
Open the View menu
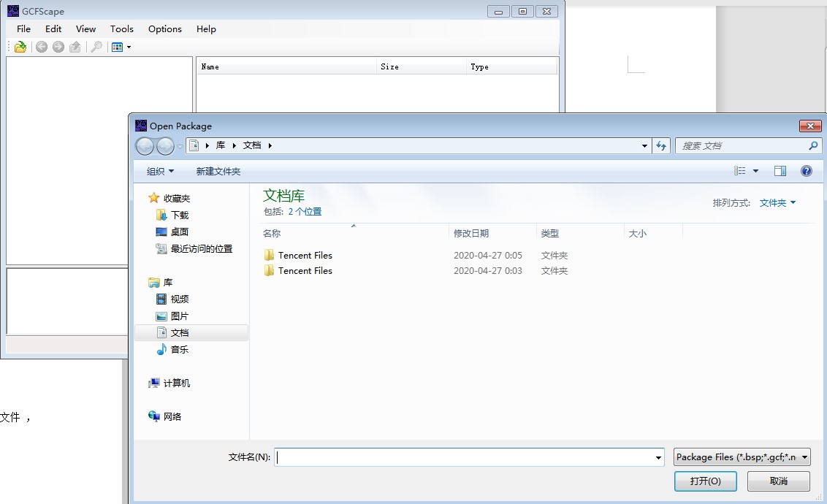pyautogui.click(x=85, y=29)
